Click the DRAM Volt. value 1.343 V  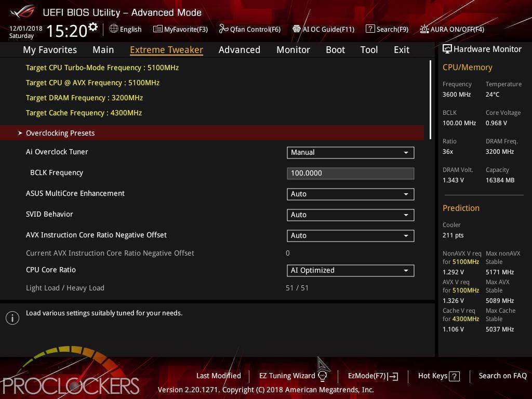click(x=453, y=180)
